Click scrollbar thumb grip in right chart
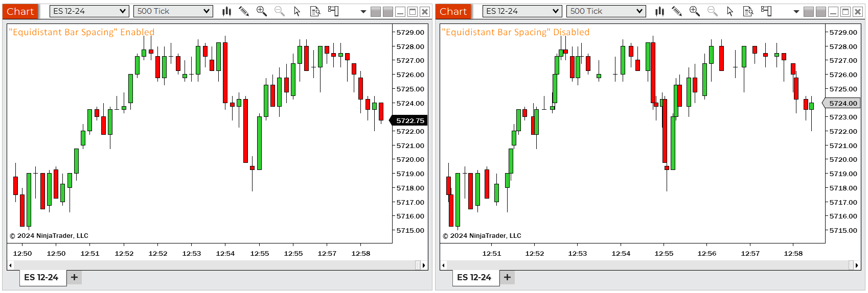The image size is (868, 293). (851, 265)
